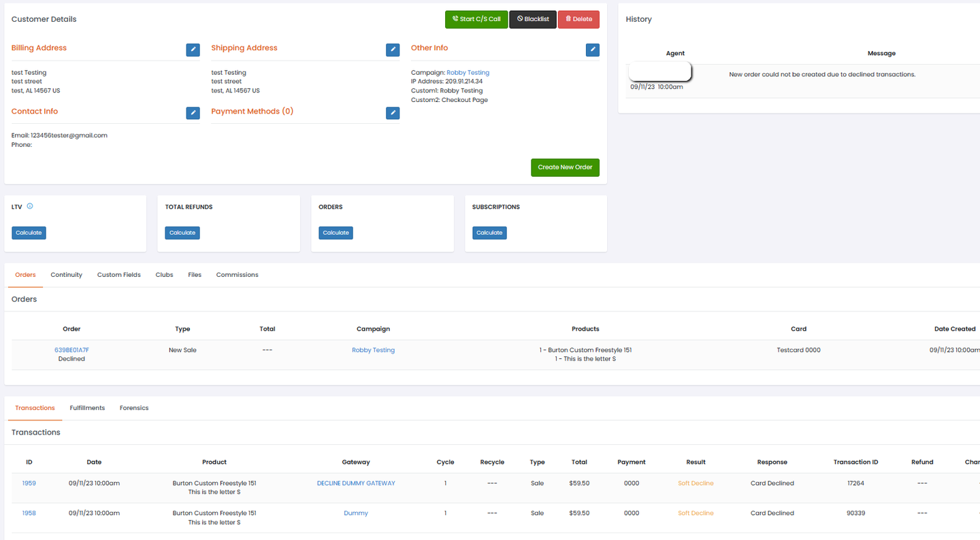Click Shipping Address edit pencil icon

(393, 50)
